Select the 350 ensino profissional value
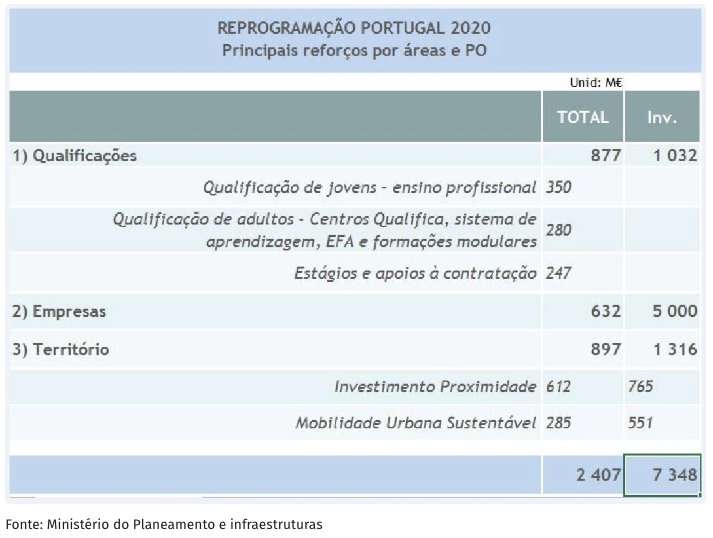The height and width of the screenshot is (538, 713). pyautogui.click(x=558, y=187)
